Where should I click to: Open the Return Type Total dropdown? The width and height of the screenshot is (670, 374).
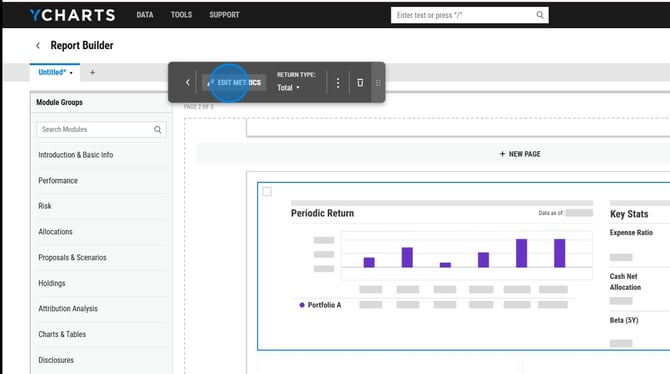point(288,88)
